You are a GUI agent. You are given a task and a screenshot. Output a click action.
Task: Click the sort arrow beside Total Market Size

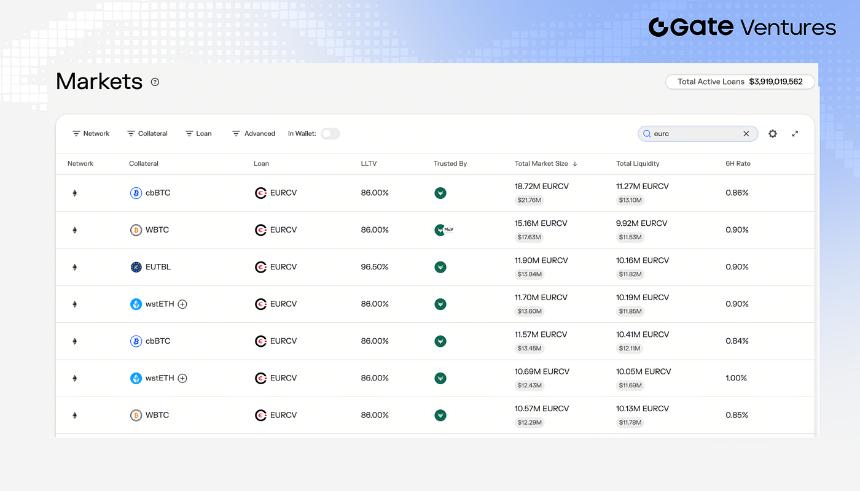tap(575, 163)
